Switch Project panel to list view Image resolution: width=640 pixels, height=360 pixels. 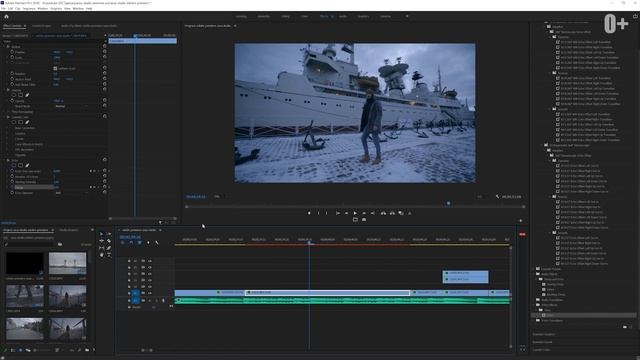click(13, 350)
